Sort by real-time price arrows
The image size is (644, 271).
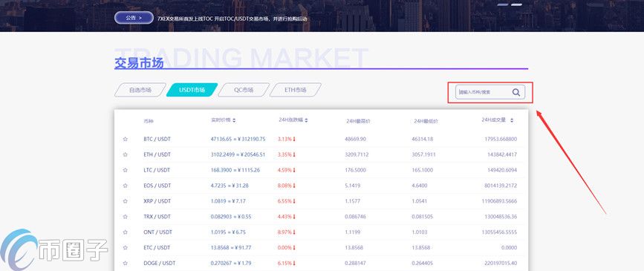pos(234,120)
